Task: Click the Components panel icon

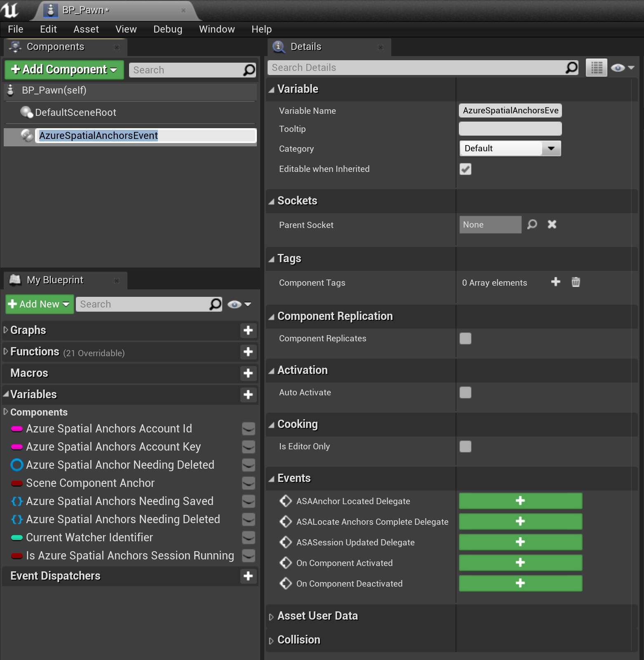Action: 15,47
